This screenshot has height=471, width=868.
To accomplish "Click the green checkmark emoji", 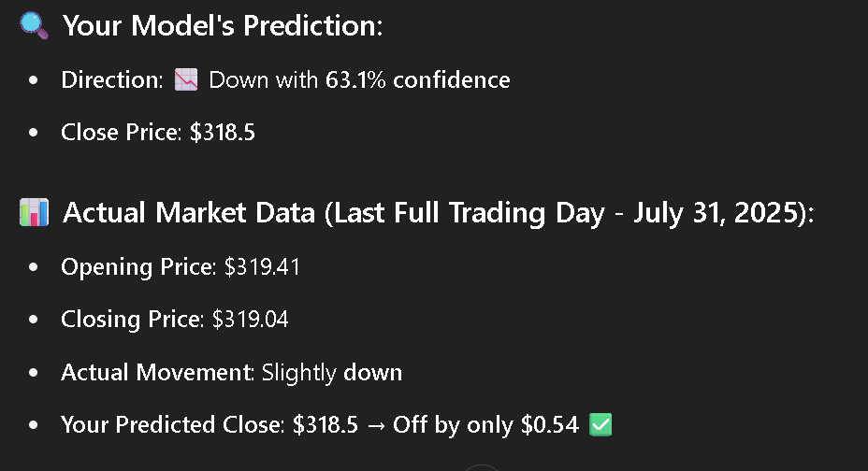I will click(x=600, y=424).
